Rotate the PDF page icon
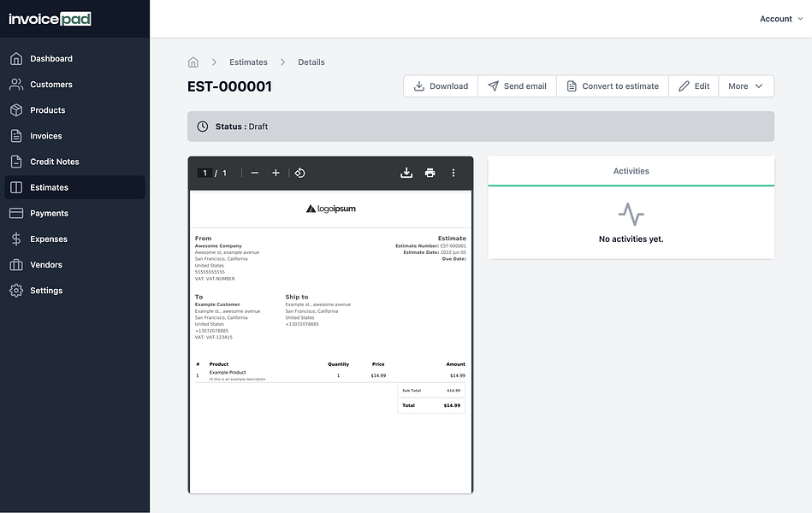This screenshot has width=812, height=513. pyautogui.click(x=299, y=173)
